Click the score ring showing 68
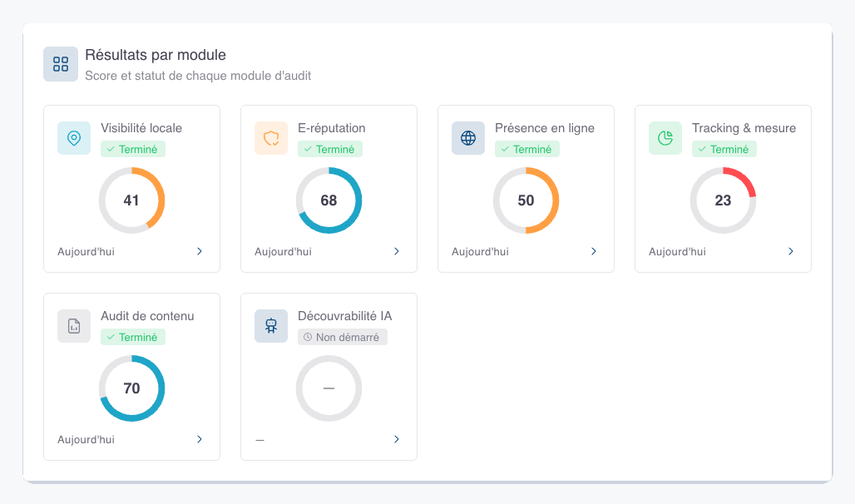The height and width of the screenshot is (504, 855). click(329, 200)
